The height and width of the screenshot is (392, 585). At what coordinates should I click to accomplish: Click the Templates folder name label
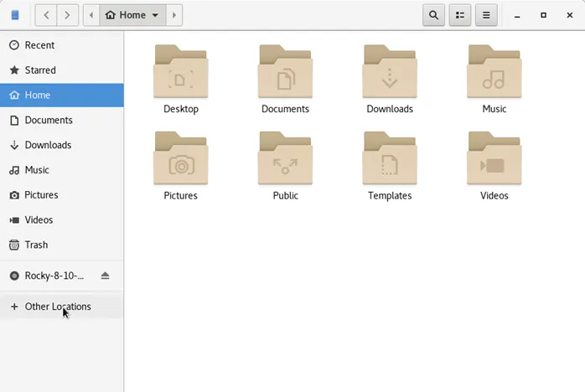point(390,196)
